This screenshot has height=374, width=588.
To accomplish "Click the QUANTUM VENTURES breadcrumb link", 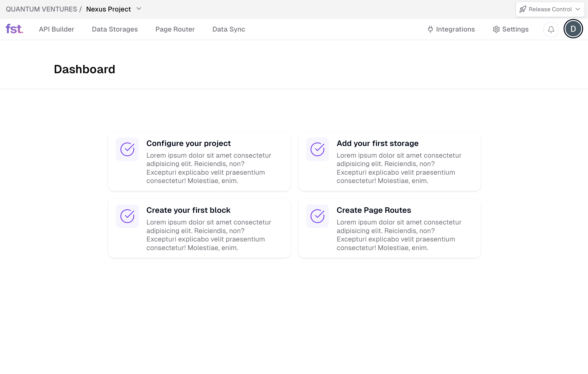I will point(41,9).
